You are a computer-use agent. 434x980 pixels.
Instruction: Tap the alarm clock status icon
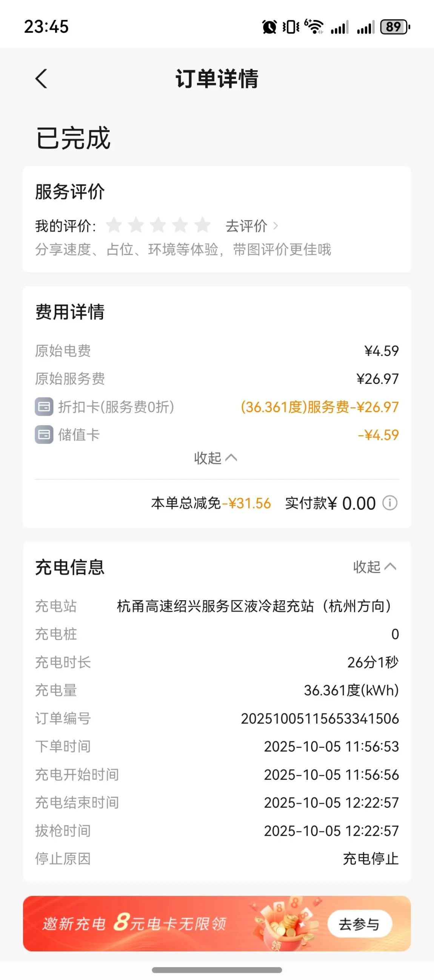[x=269, y=27]
